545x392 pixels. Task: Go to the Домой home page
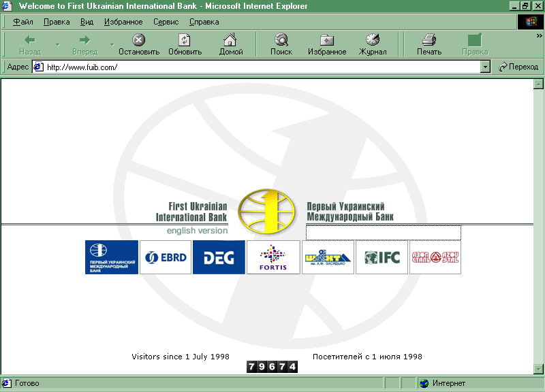[x=230, y=45]
